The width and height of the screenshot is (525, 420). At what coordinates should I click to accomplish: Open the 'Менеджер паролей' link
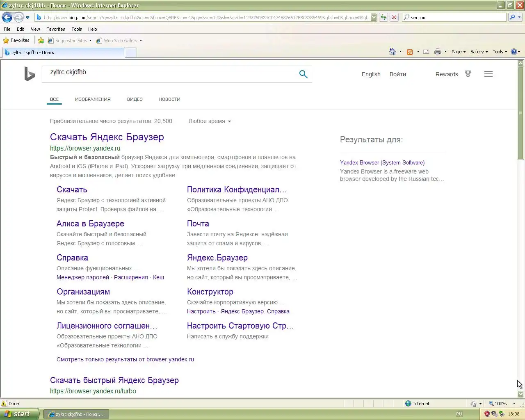pyautogui.click(x=83, y=277)
